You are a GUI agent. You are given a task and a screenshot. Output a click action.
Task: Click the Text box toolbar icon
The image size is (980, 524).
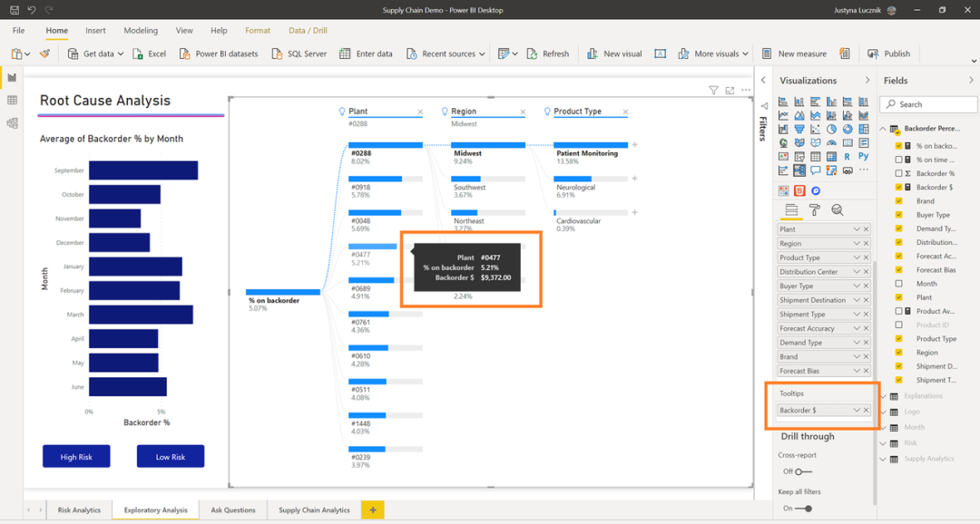pos(660,53)
